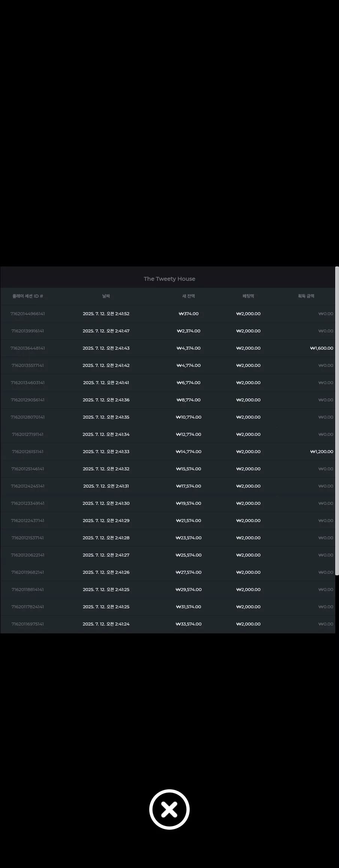The image size is (339, 868).
Task: Click the ₩0.00 winnings in the 2:41:24 row
Action: (x=326, y=624)
